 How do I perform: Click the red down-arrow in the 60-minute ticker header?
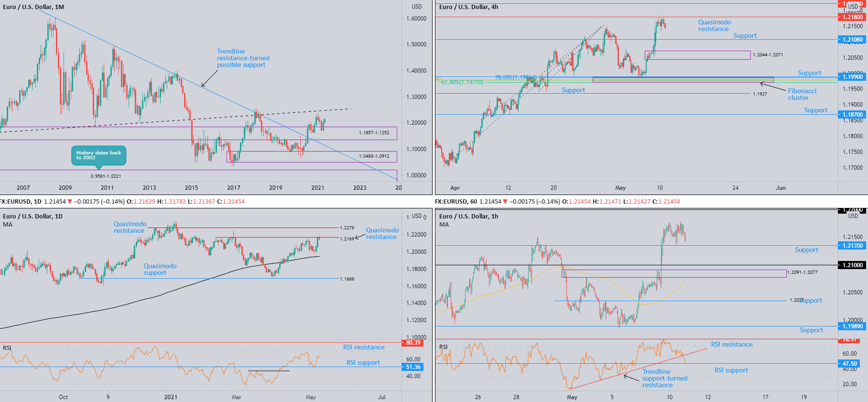[506, 202]
